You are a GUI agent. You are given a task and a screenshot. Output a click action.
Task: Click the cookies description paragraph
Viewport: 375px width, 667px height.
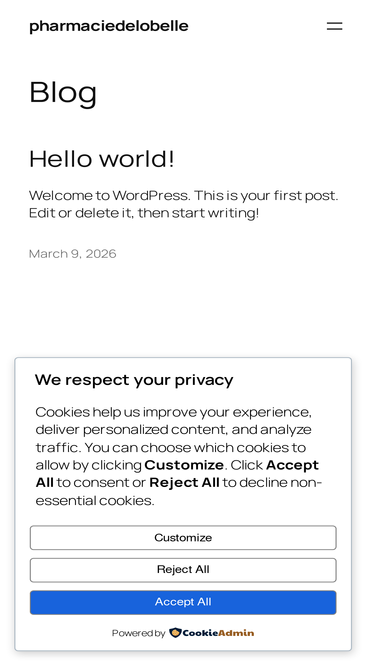pos(179,456)
